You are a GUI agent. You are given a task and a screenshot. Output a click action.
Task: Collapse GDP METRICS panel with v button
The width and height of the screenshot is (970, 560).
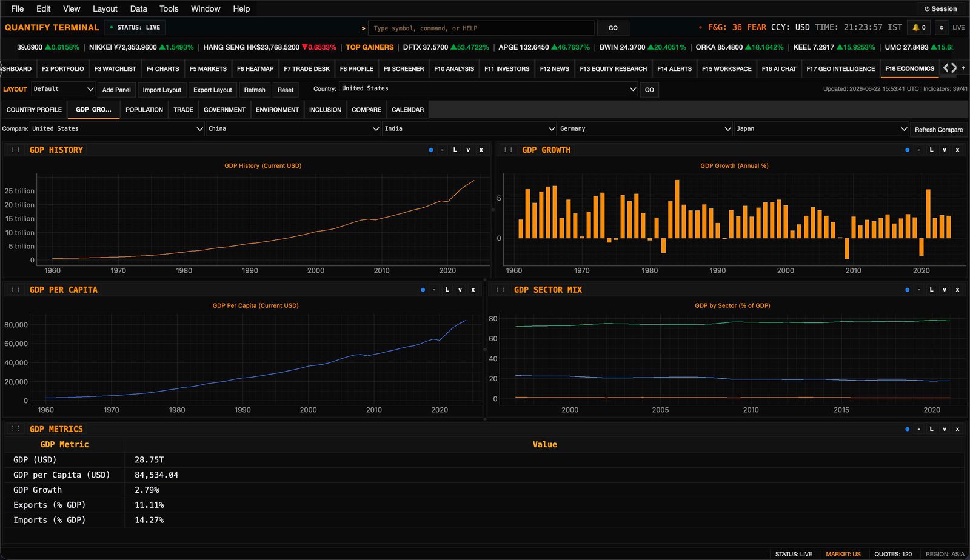point(945,429)
